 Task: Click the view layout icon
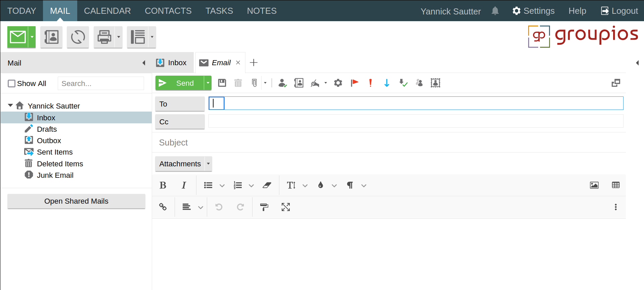[138, 37]
